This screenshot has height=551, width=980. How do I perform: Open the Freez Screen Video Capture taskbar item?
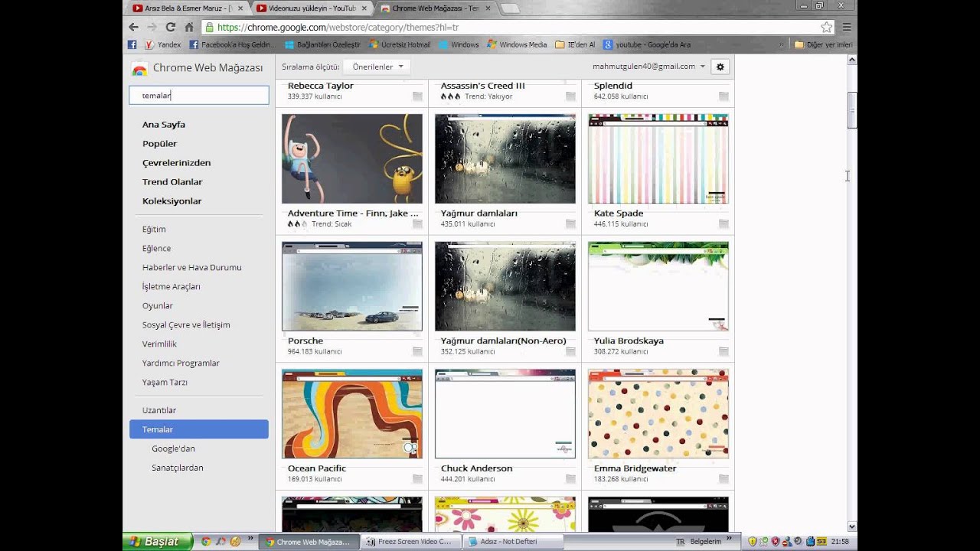[x=411, y=541]
